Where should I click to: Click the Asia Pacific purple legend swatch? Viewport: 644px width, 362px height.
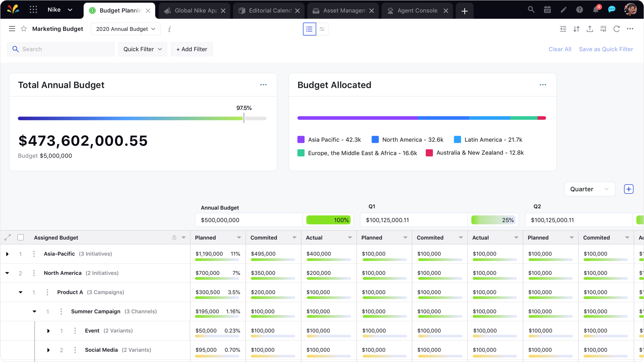[301, 140]
